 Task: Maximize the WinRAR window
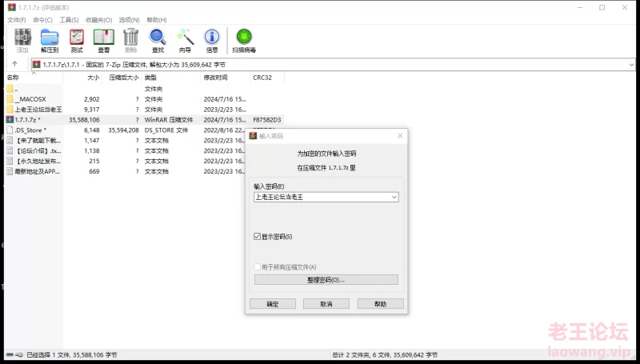pos(602,7)
